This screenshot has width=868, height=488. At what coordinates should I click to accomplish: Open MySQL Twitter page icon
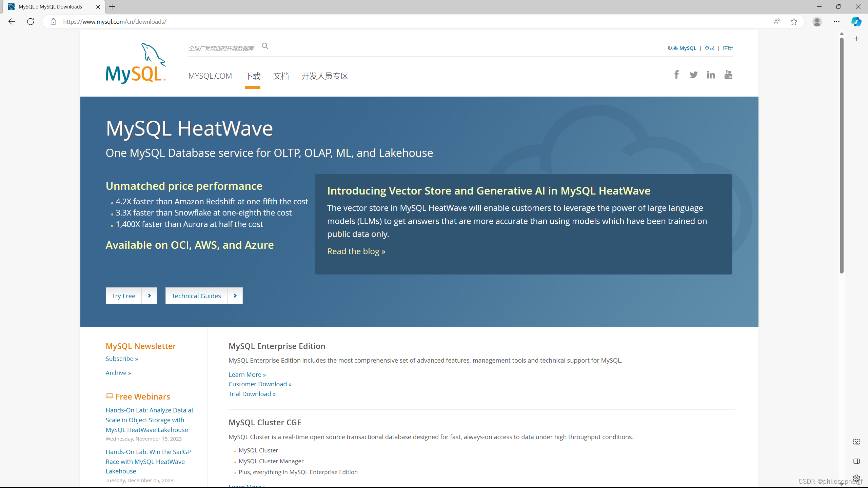click(x=694, y=75)
